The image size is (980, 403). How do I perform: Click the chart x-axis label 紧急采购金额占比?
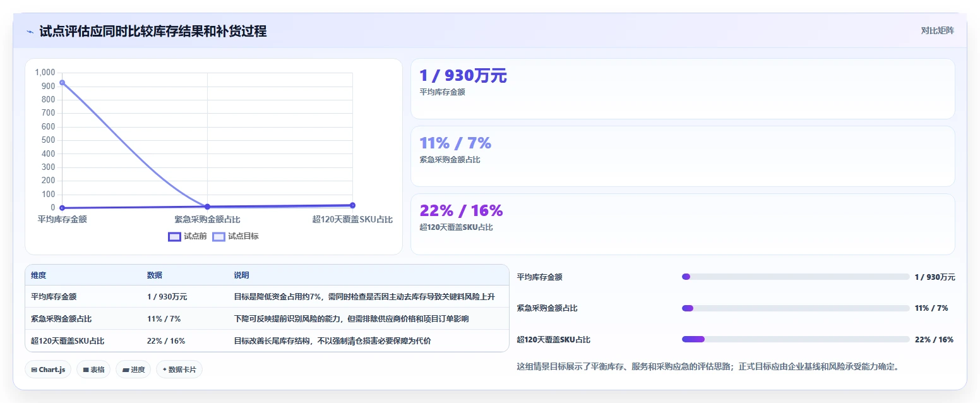pos(207,219)
